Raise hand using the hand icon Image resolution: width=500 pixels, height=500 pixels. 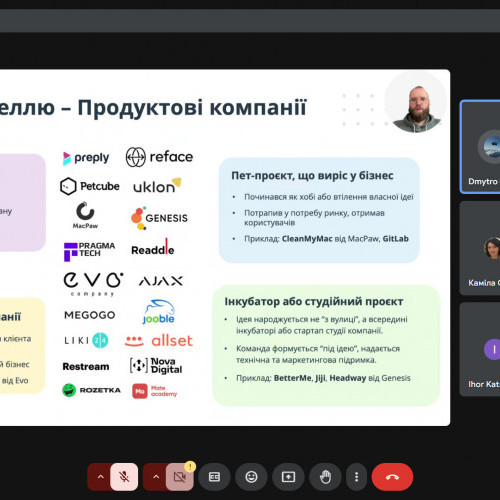pos(325,477)
